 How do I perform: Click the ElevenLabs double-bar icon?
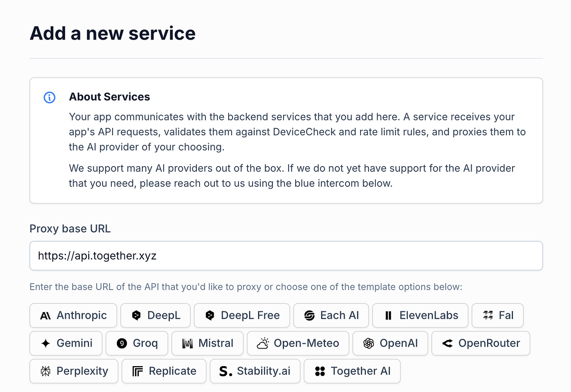click(x=388, y=316)
